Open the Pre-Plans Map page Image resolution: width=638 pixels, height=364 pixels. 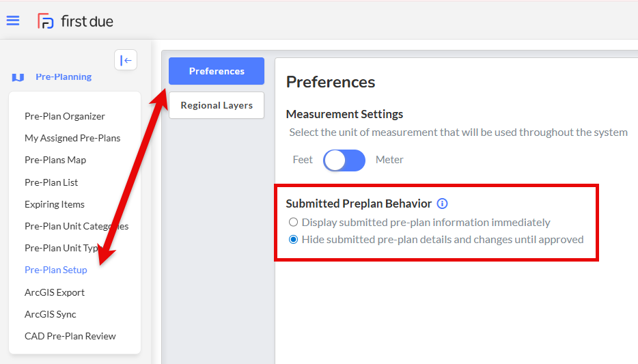point(55,160)
